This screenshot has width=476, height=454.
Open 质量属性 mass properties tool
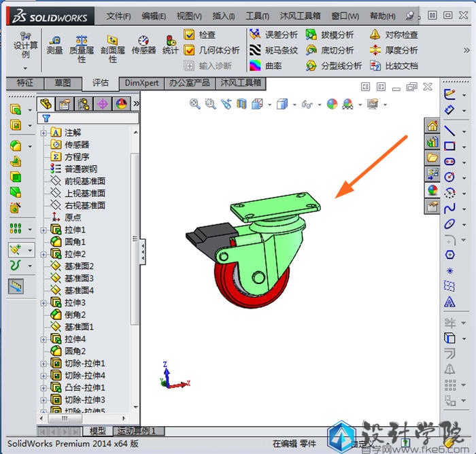click(x=82, y=49)
